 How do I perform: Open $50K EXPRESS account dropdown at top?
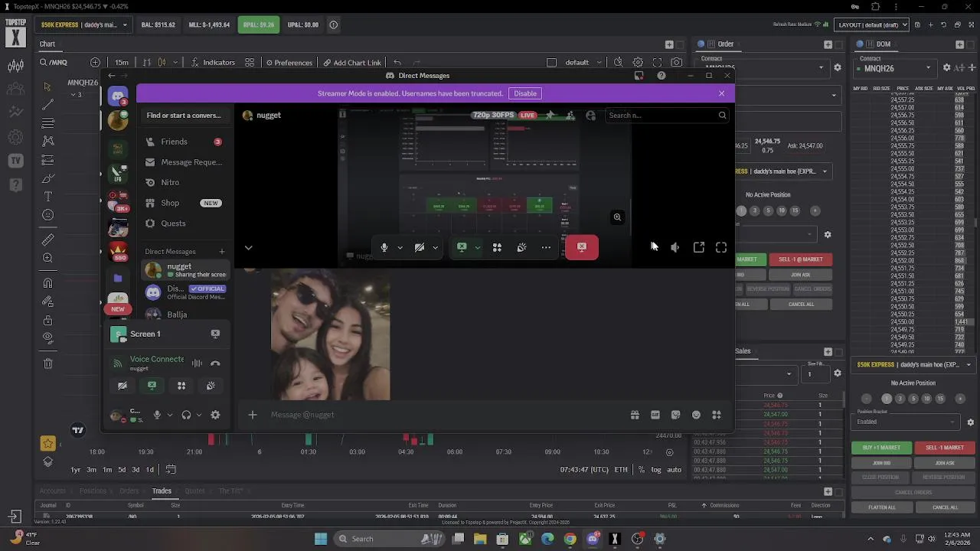[84, 24]
